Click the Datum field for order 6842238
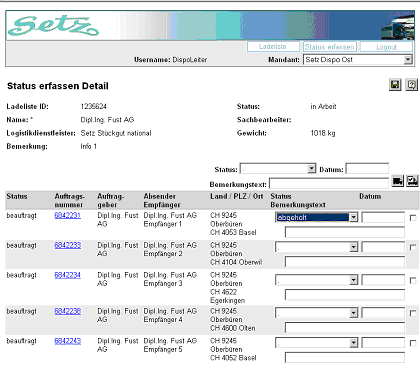The width and height of the screenshot is (420, 373). point(383,313)
